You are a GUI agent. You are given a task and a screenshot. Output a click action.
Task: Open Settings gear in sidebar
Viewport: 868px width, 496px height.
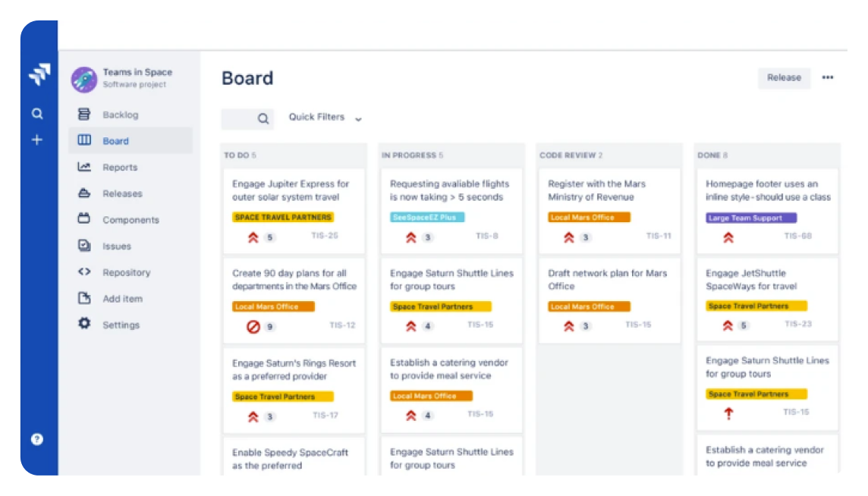(x=84, y=325)
